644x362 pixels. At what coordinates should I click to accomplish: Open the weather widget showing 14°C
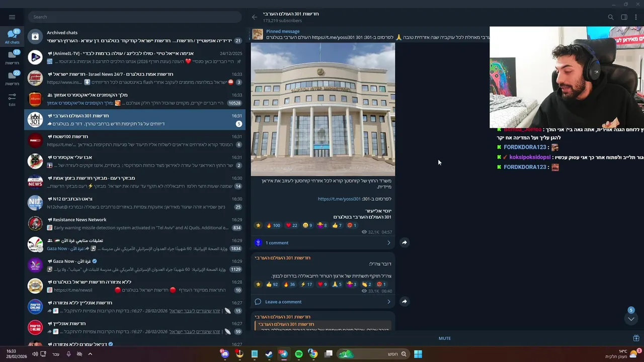[622, 354]
